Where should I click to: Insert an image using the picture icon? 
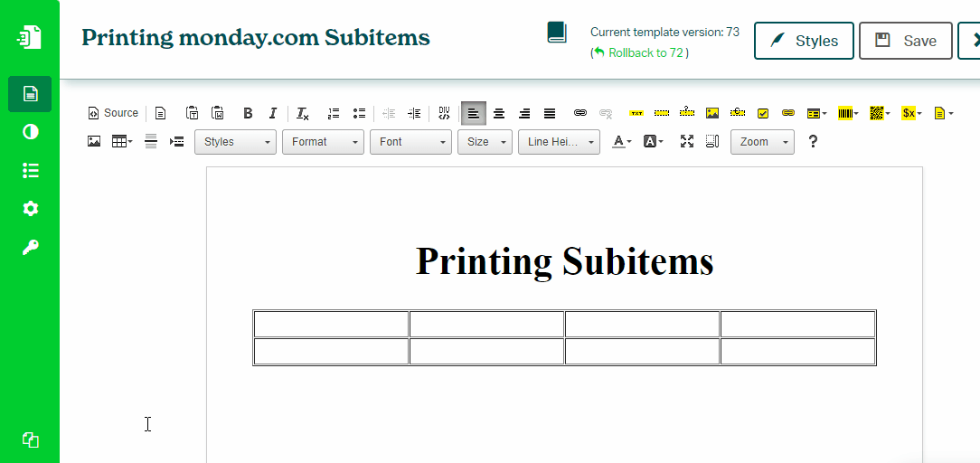[x=94, y=141]
